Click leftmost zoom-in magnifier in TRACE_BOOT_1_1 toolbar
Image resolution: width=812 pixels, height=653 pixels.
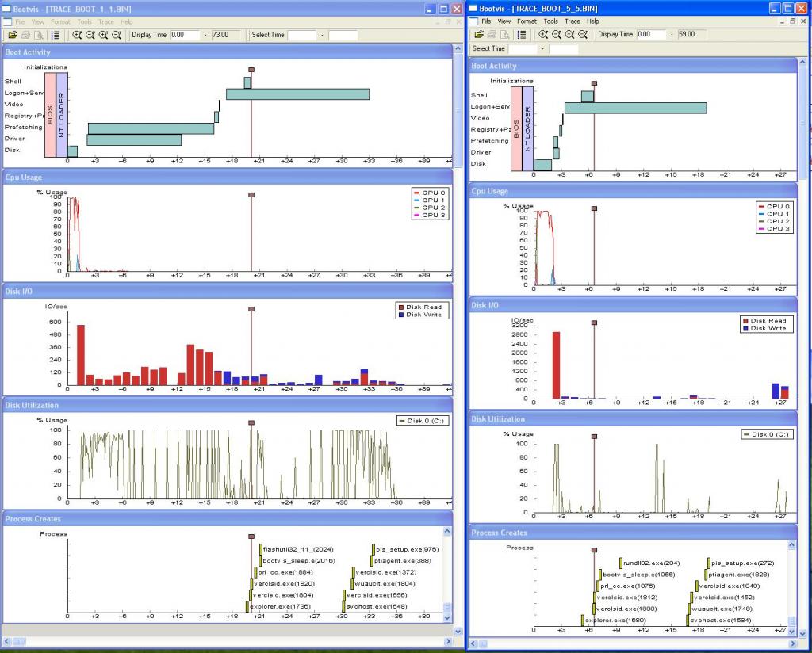click(x=77, y=35)
